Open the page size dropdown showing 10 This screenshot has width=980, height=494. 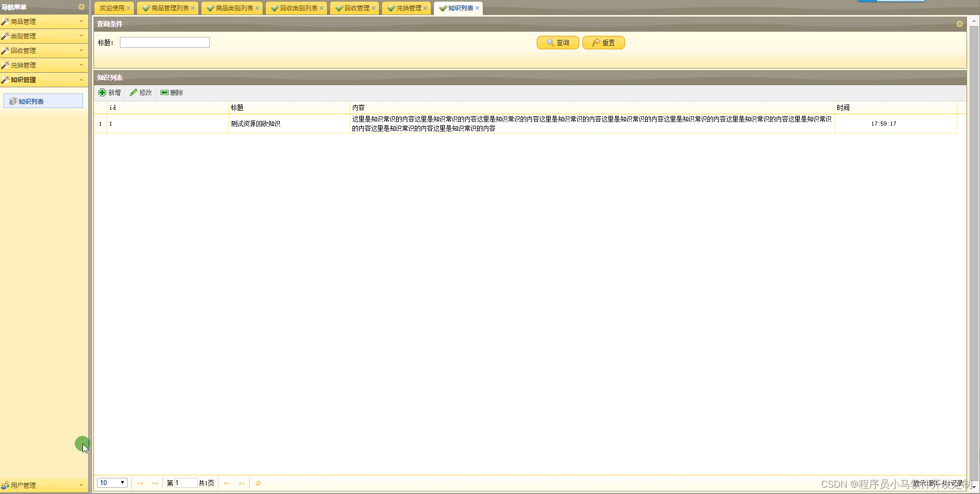[112, 483]
